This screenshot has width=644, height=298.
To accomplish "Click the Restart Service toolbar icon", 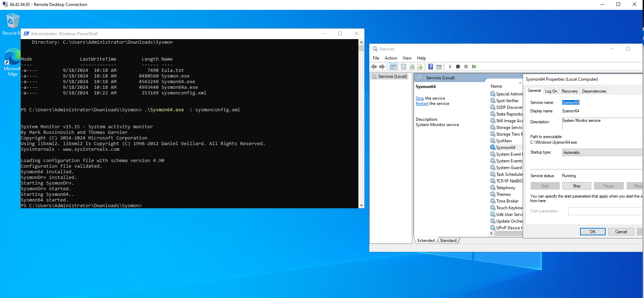I will point(474,67).
